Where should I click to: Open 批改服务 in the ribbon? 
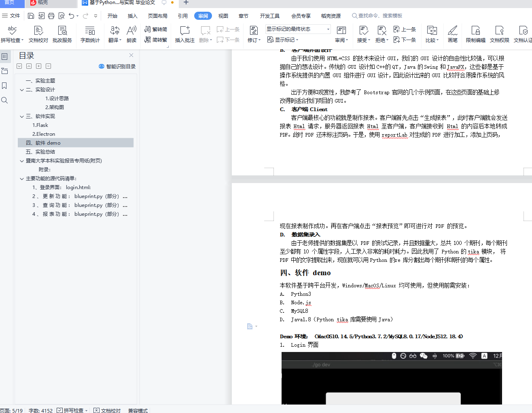[x=62, y=34]
